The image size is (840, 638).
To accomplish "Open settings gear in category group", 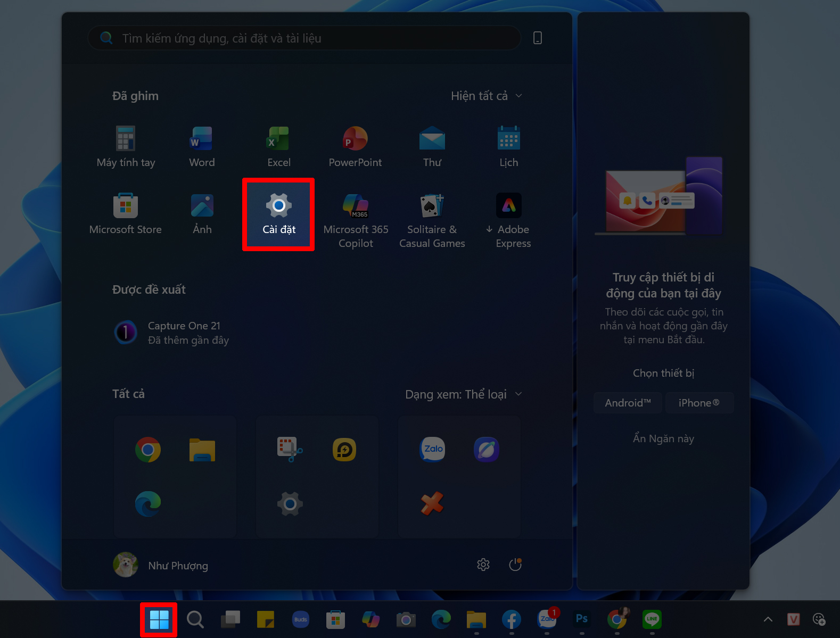I will (x=290, y=504).
